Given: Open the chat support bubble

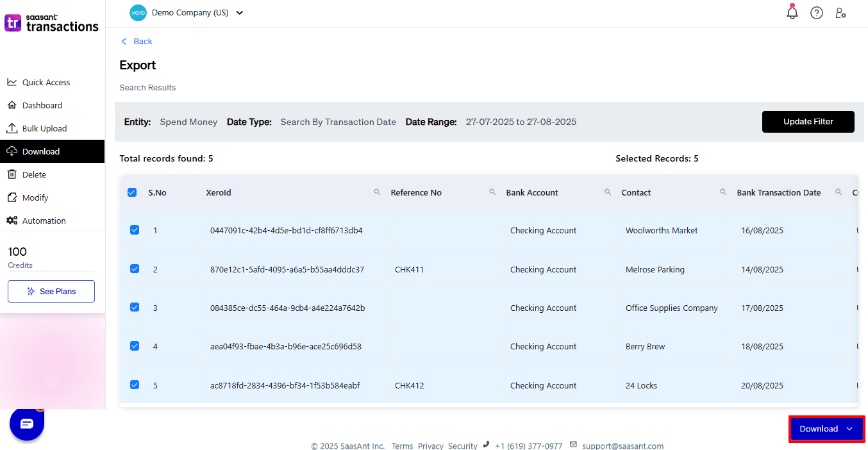Looking at the screenshot, I should coord(27,424).
